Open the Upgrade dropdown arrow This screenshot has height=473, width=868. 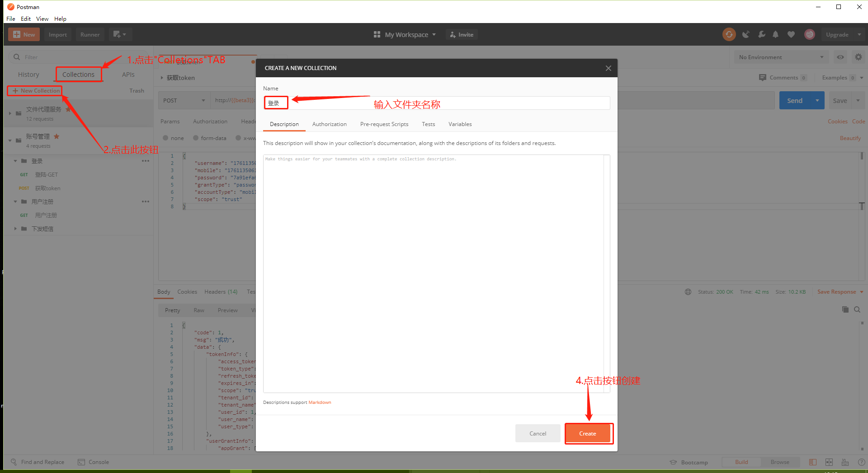click(x=859, y=34)
